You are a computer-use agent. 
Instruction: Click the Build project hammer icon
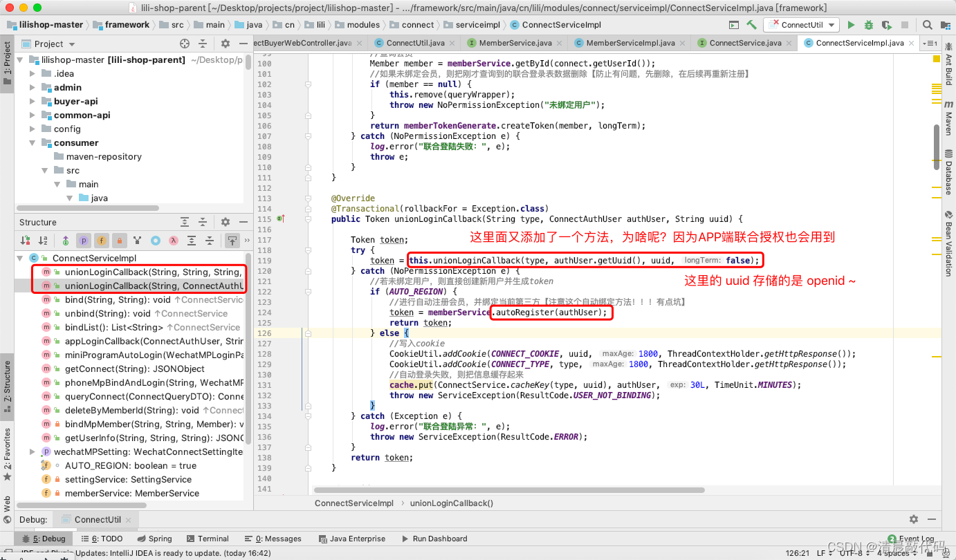[752, 25]
